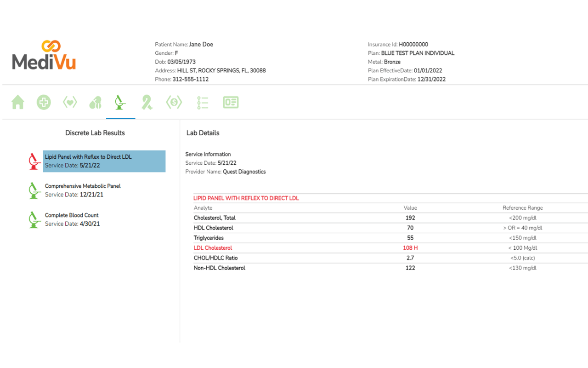
Task: Click the Triglycerides value 55
Action: pyautogui.click(x=410, y=238)
